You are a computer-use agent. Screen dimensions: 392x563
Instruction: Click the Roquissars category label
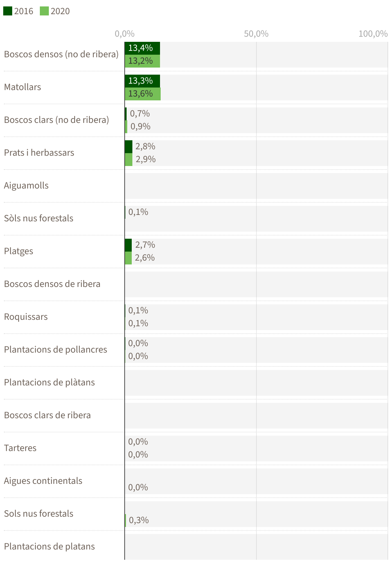[x=26, y=317]
